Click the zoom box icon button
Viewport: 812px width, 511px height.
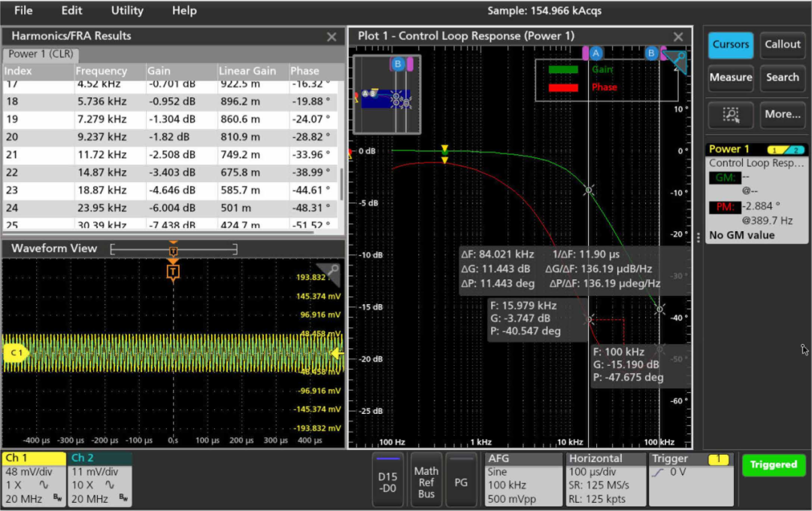coord(731,114)
